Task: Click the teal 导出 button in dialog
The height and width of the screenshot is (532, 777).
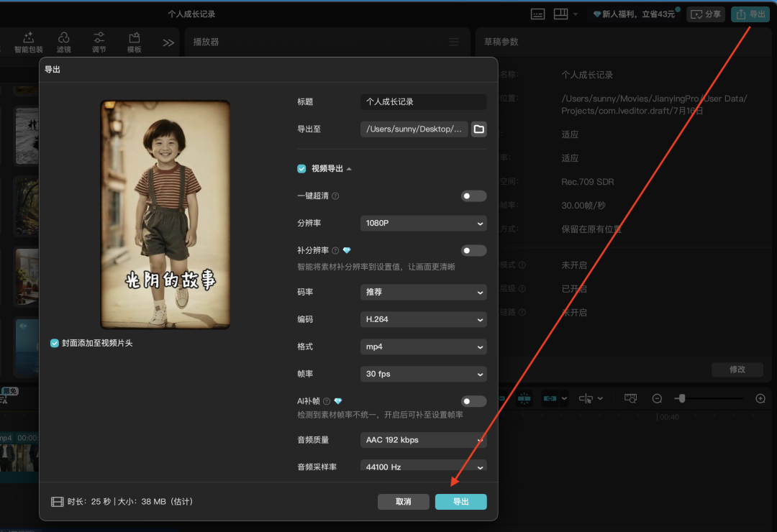Action: click(x=460, y=502)
